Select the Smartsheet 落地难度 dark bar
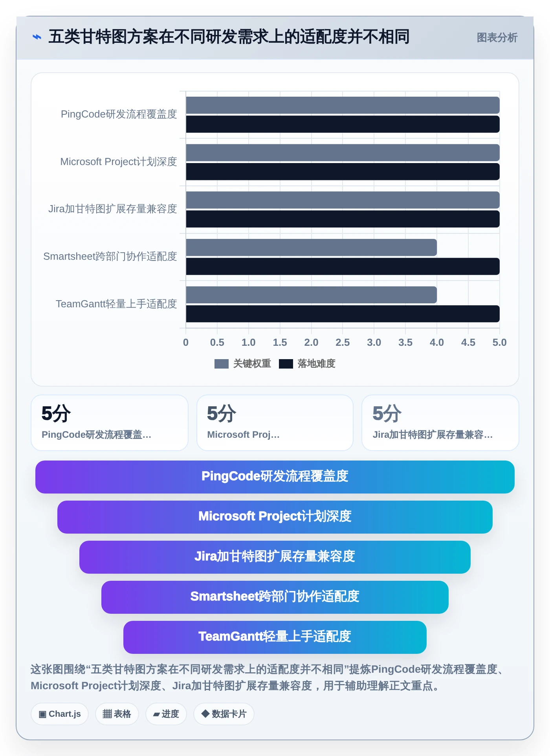This screenshot has height=756, width=550. 343,266
